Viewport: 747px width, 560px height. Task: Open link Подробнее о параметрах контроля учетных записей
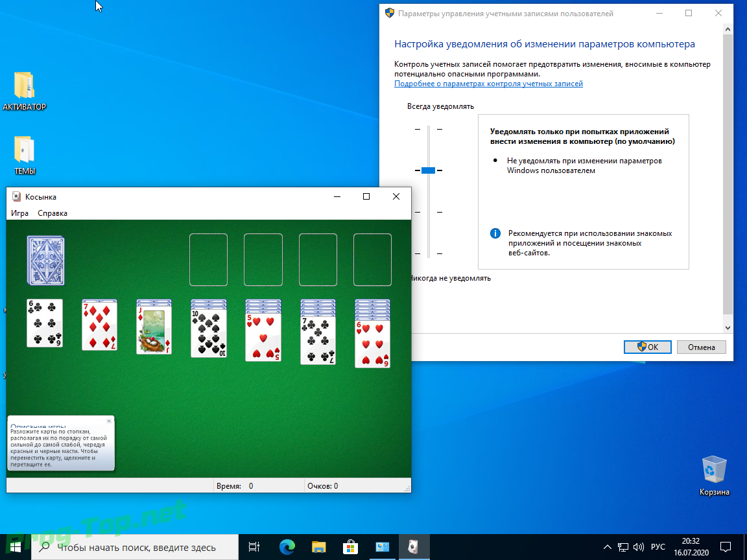pyautogui.click(x=488, y=84)
